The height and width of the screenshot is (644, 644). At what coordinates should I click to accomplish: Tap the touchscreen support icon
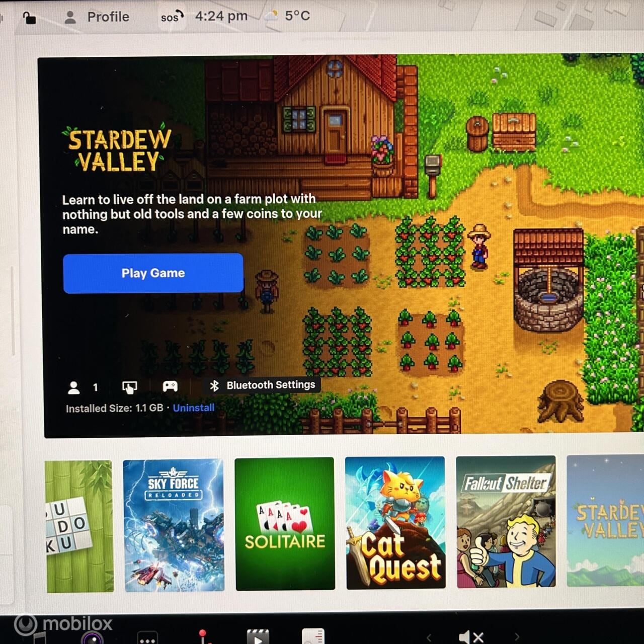[x=129, y=387]
